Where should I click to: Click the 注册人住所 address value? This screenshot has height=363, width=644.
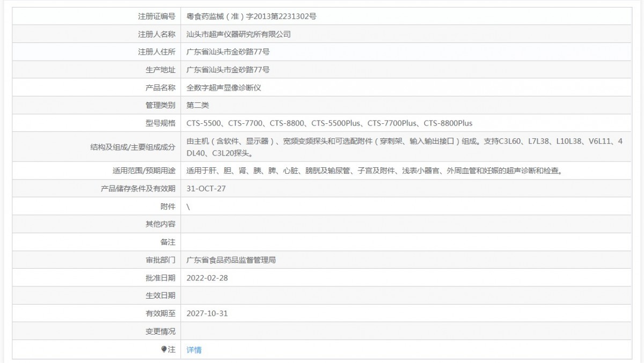(x=228, y=51)
